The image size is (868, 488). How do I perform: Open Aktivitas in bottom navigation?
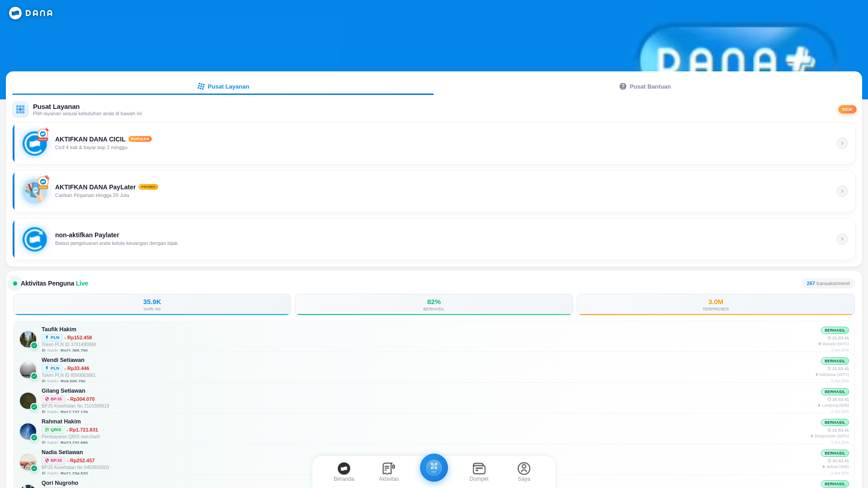(389, 472)
